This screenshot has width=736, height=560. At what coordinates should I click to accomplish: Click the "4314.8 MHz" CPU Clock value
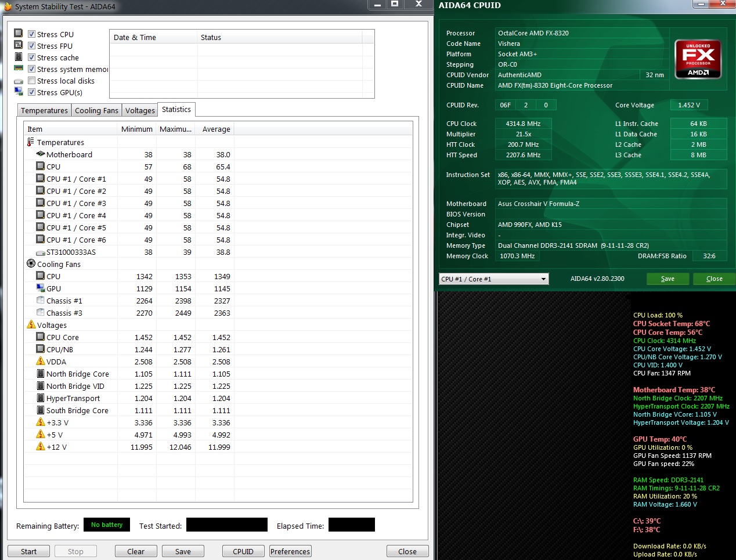(x=523, y=124)
